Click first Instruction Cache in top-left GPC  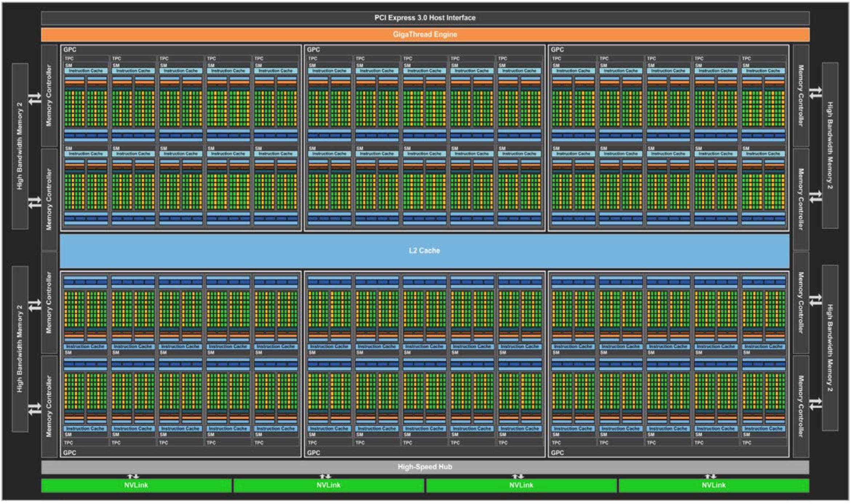[x=86, y=71]
